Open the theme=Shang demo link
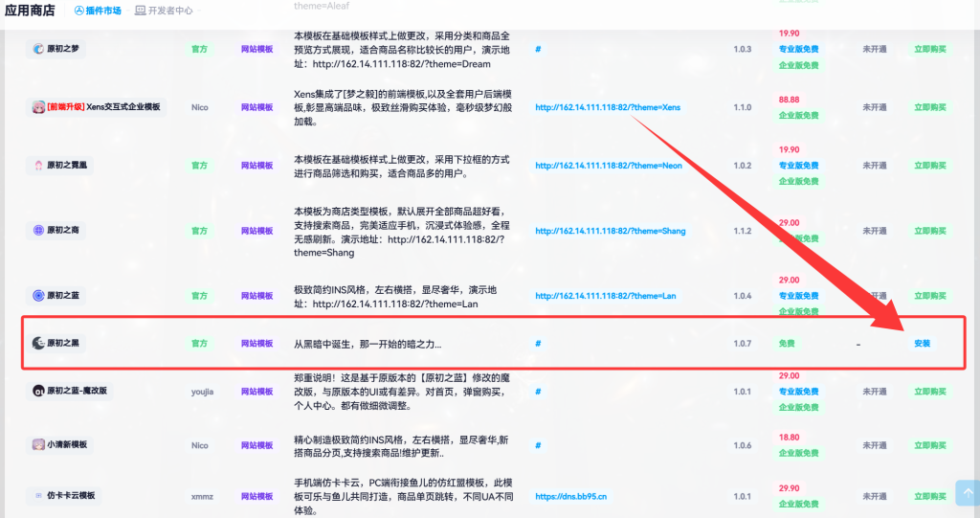 [x=610, y=231]
